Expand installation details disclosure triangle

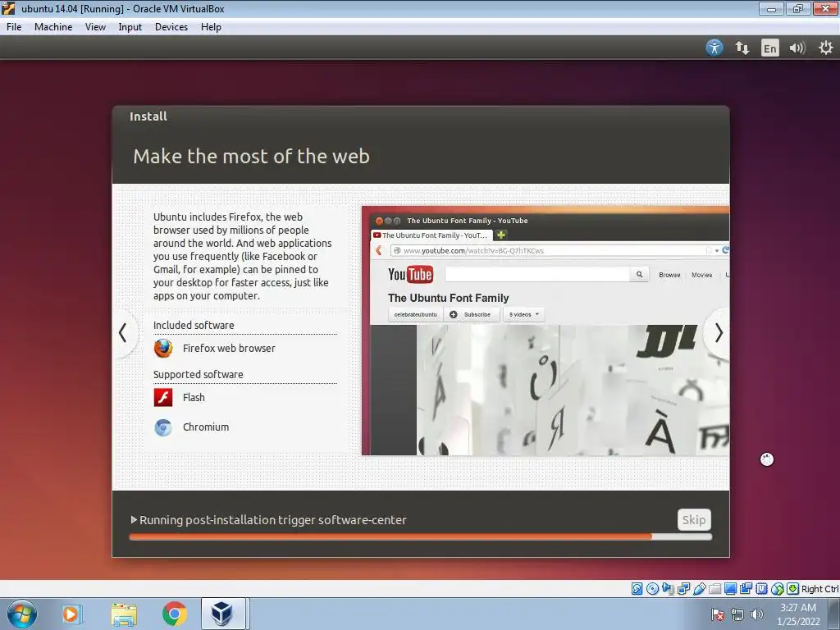pos(134,519)
